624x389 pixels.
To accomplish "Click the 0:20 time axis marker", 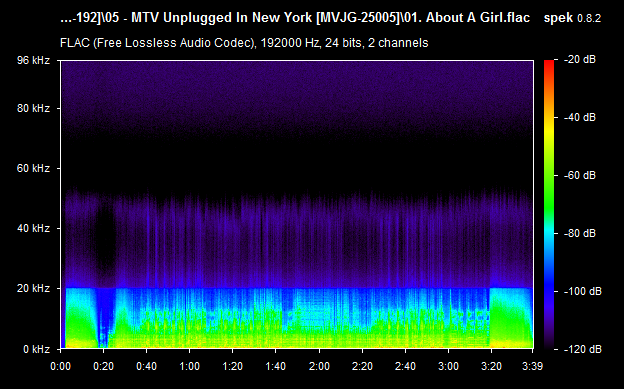I will (x=103, y=366).
